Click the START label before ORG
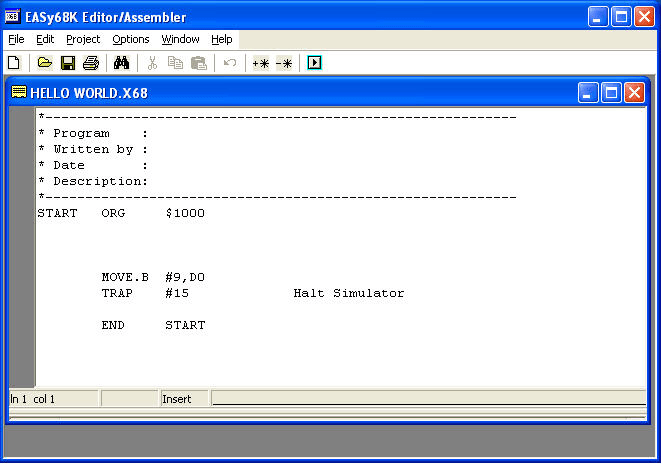Viewport: 661px width, 465px height. (x=57, y=213)
